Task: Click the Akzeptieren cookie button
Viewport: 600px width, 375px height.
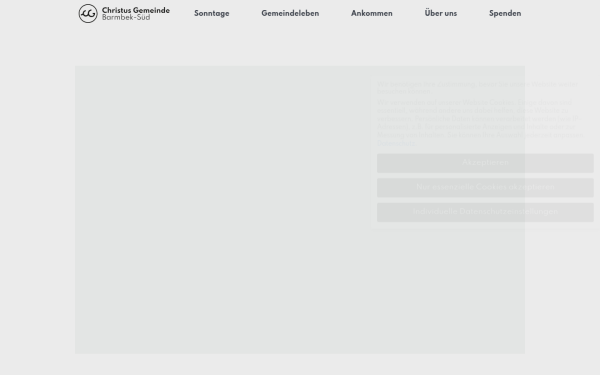Action: (485, 163)
